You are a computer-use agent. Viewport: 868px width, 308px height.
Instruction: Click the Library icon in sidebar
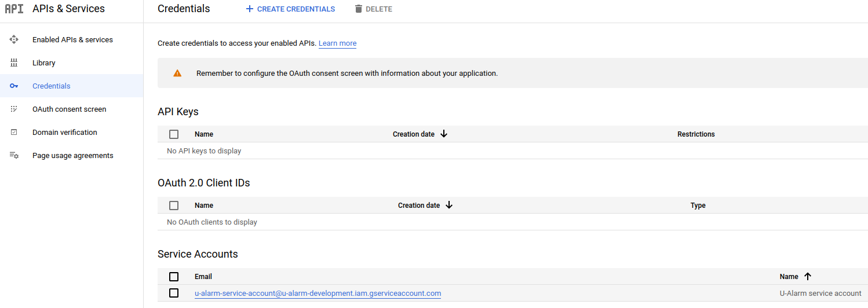pyautogui.click(x=14, y=63)
